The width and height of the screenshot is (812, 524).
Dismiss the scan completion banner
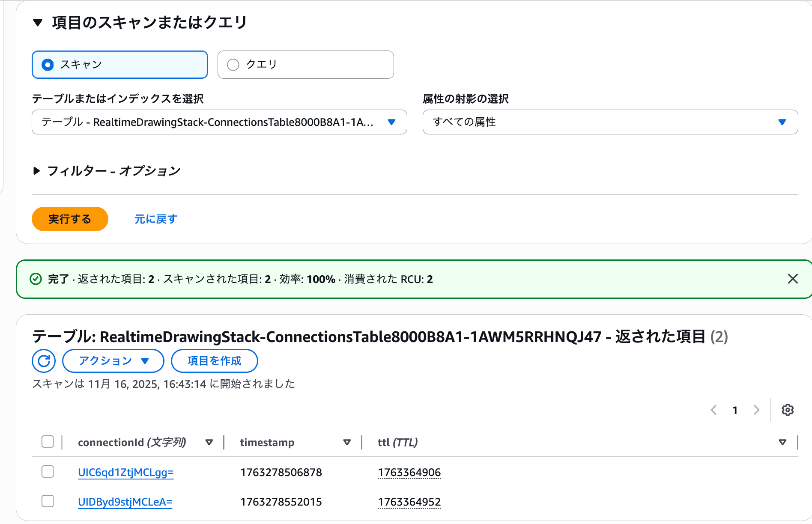tap(793, 279)
